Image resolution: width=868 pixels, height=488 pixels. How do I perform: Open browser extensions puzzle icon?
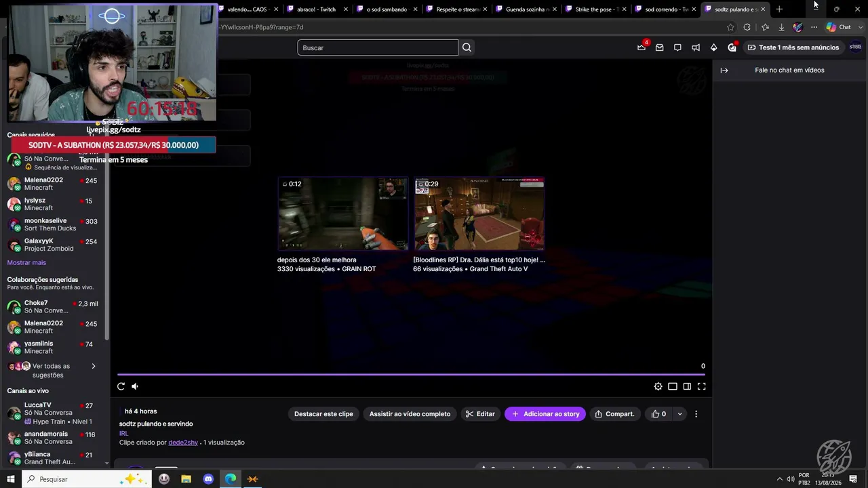(747, 27)
